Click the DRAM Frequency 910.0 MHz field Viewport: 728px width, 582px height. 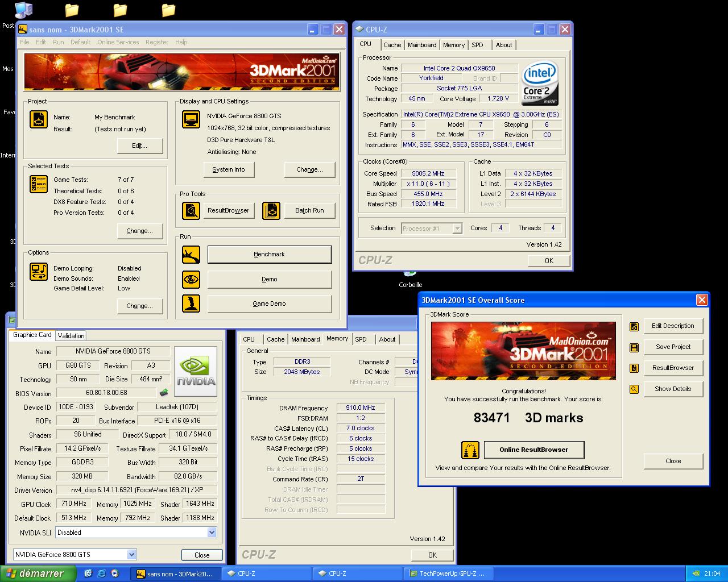(x=361, y=408)
